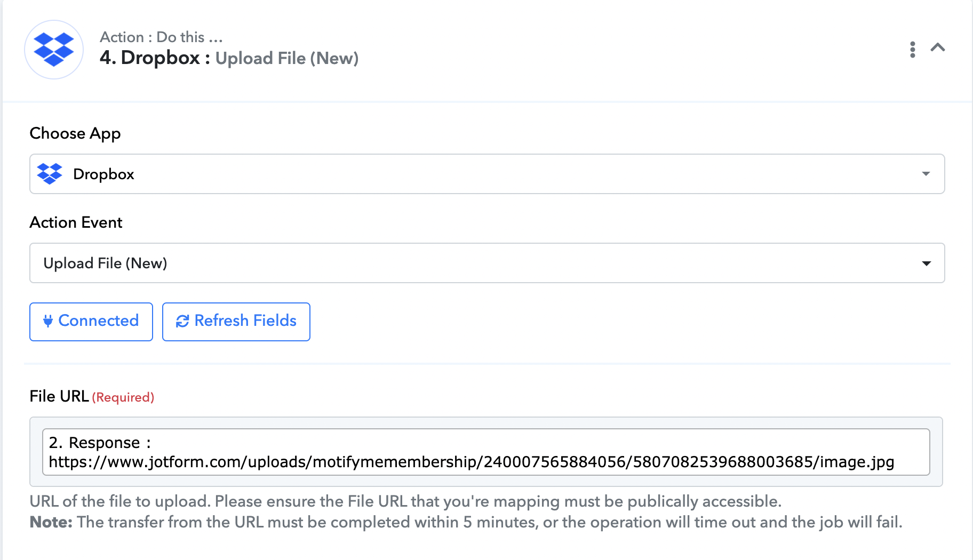The image size is (973, 560).
Task: Click the File URL (Required) label
Action: pos(92,396)
